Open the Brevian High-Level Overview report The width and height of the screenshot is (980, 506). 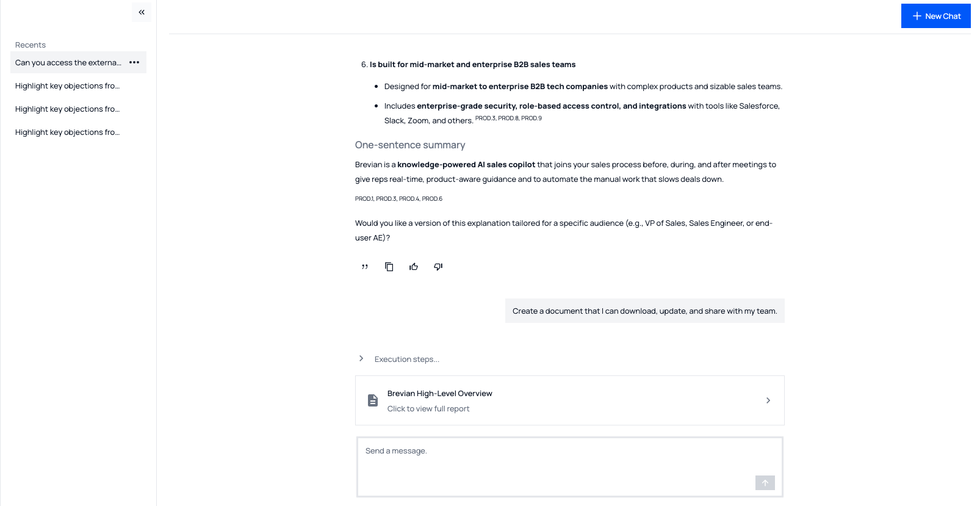pyautogui.click(x=439, y=393)
